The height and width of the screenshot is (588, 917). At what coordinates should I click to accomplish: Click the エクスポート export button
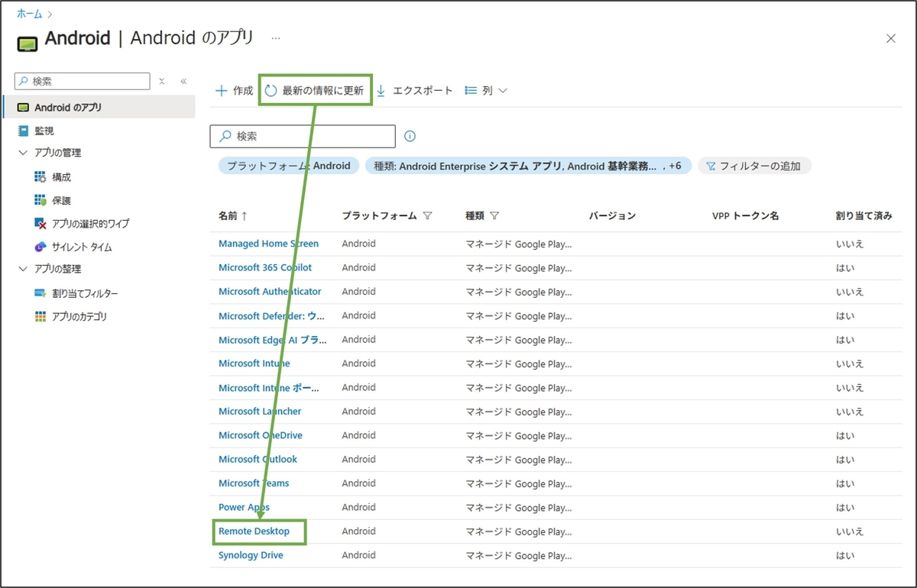point(414,90)
